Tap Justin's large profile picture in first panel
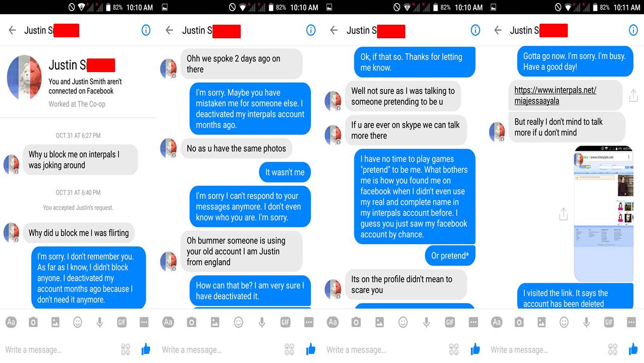644x363 pixels. (x=24, y=78)
